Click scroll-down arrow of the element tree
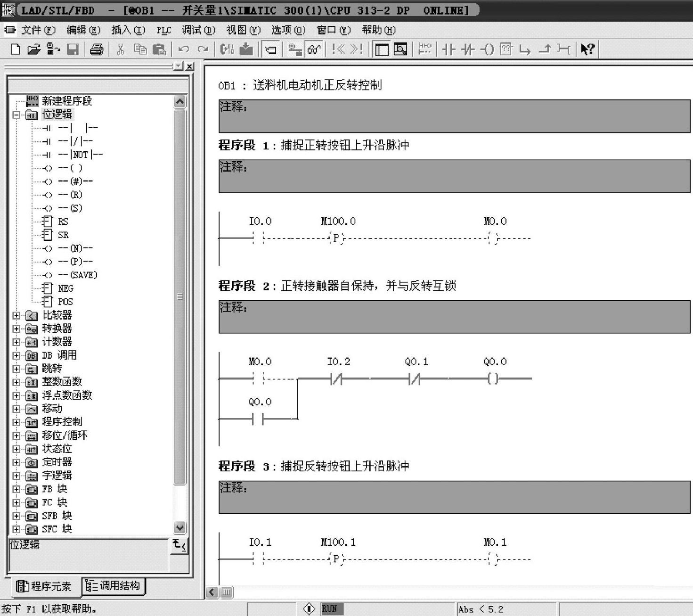The width and height of the screenshot is (693, 616). click(180, 527)
